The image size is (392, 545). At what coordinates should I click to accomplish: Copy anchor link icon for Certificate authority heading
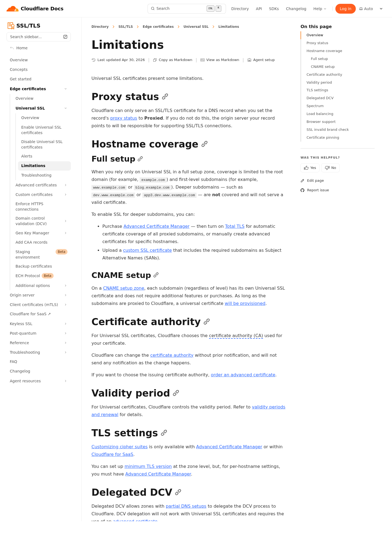click(207, 322)
